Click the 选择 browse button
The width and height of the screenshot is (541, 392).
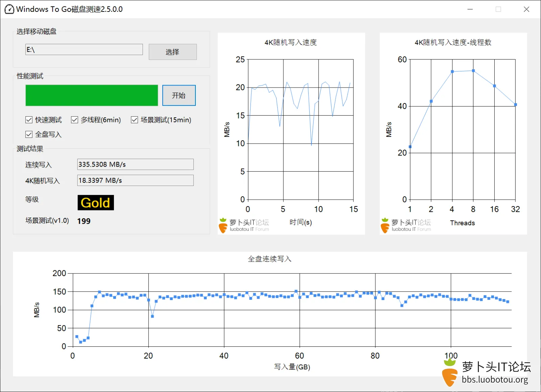(x=172, y=52)
